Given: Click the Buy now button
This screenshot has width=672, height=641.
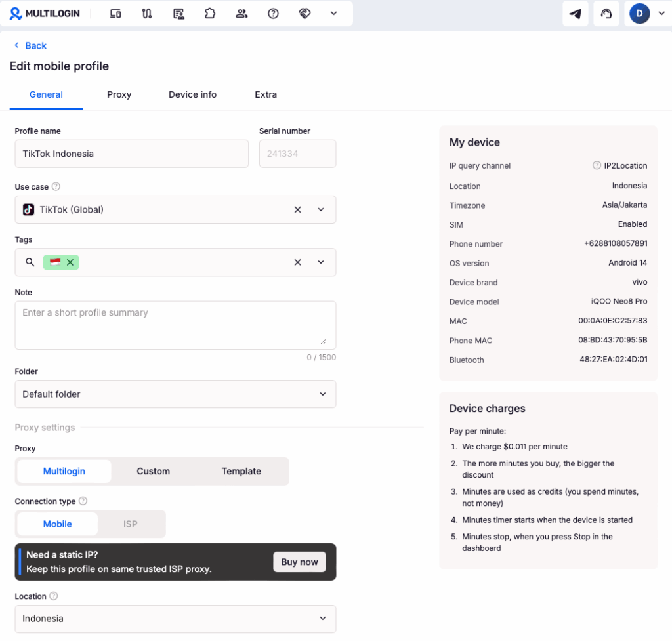Looking at the screenshot, I should pyautogui.click(x=299, y=562).
